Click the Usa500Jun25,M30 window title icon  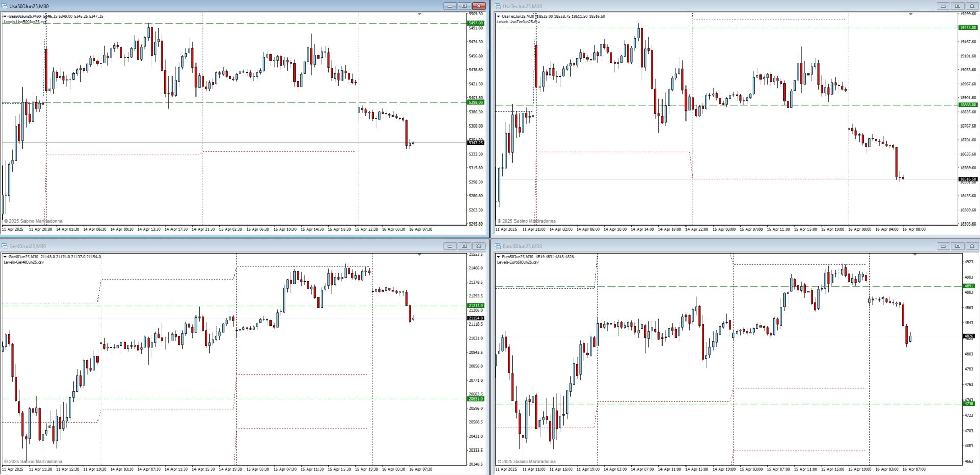pyautogui.click(x=5, y=6)
